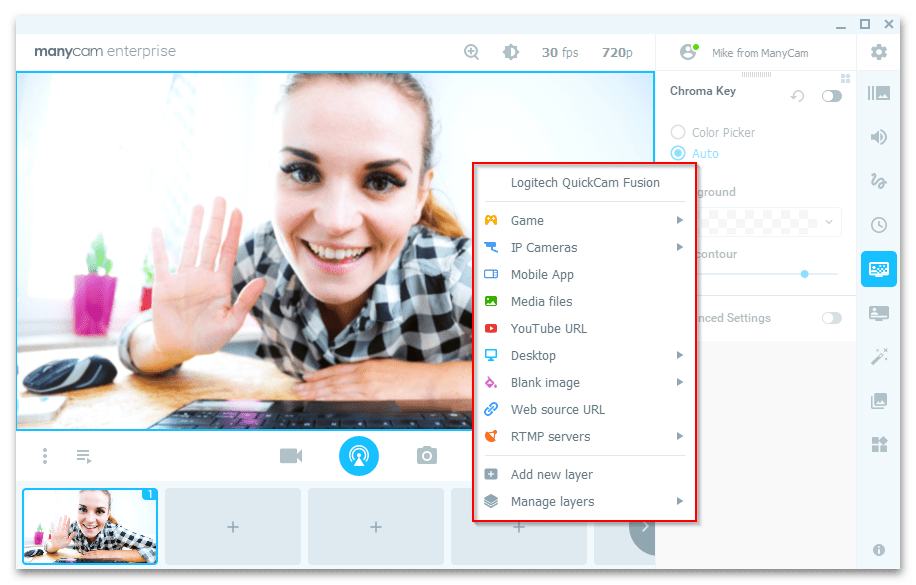Open the lower third titles sidebar icon
This screenshot has height=585, width=916.
tap(879, 313)
